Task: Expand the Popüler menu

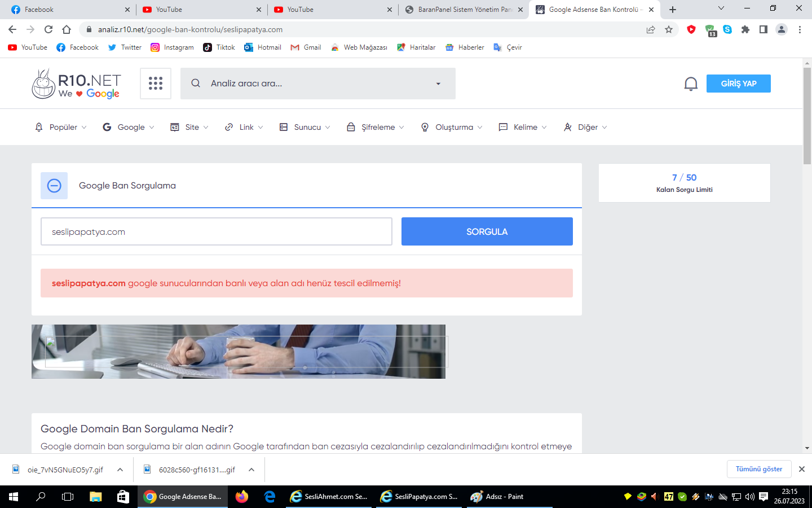Action: click(61, 127)
